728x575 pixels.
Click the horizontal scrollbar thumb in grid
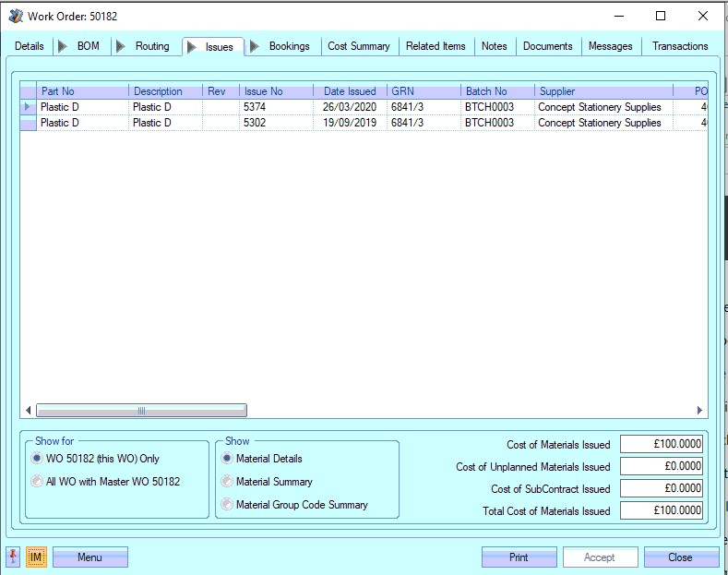pyautogui.click(x=141, y=411)
